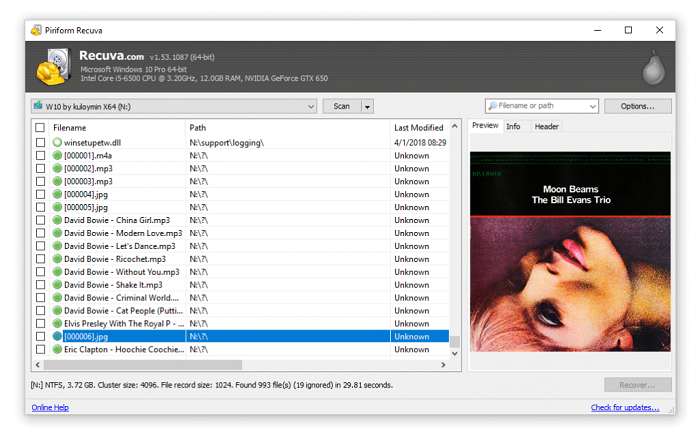Click the horizontal scroll right arrow

tap(443, 365)
